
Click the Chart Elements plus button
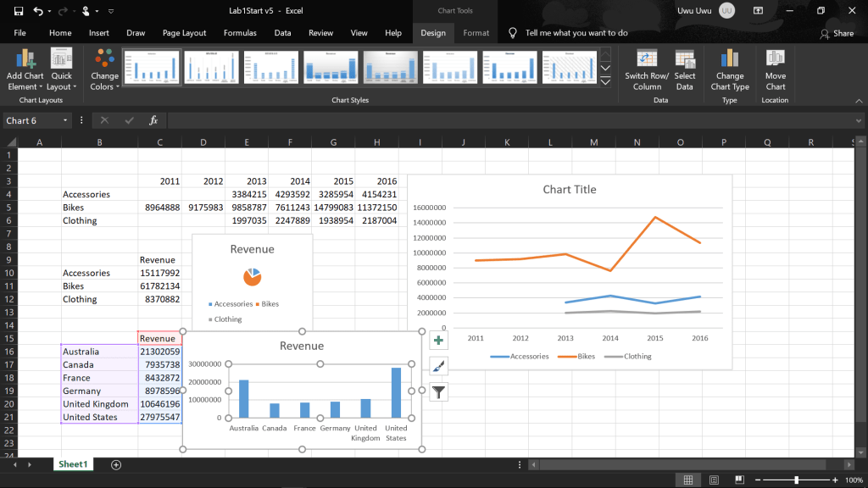438,341
